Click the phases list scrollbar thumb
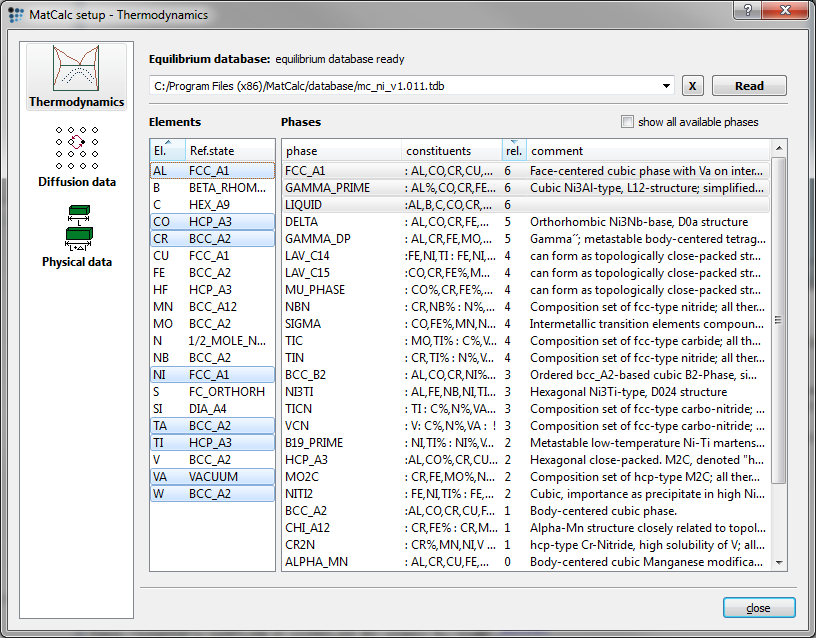The image size is (816, 638). [779, 320]
